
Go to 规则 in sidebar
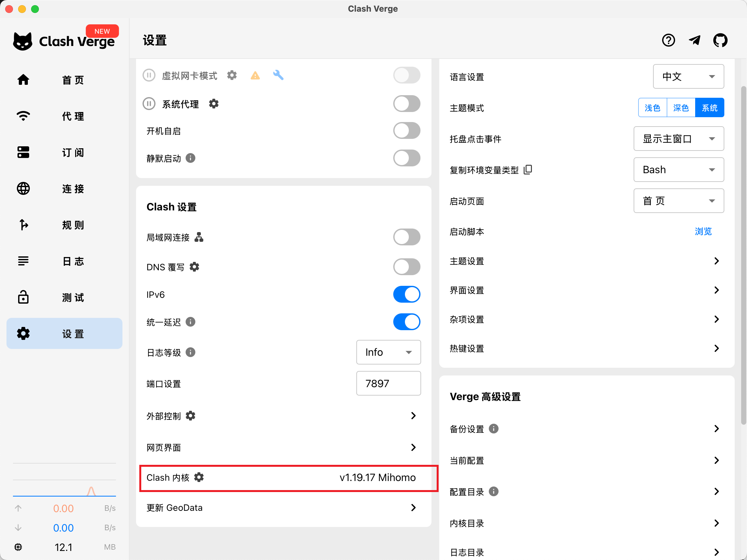pos(64,225)
